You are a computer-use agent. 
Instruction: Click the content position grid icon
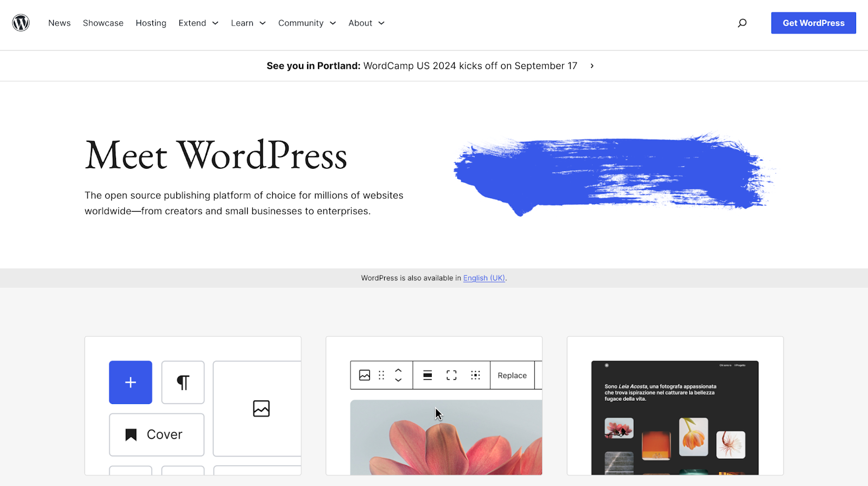click(x=476, y=375)
